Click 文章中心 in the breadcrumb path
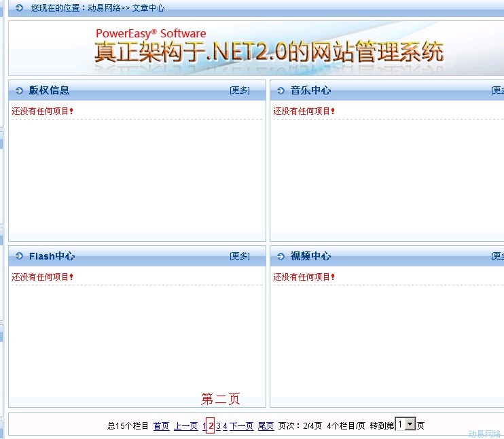 click(148, 8)
